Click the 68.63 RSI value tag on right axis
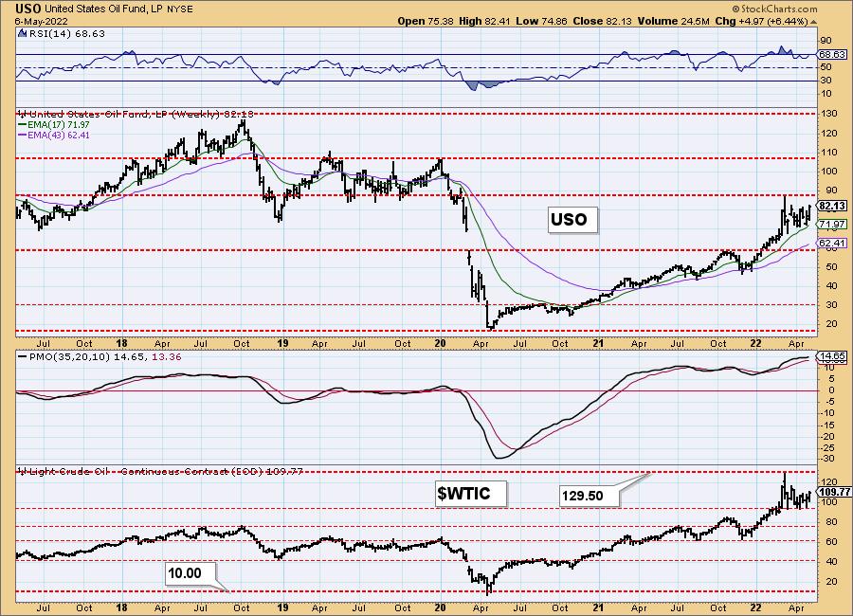 (x=832, y=54)
